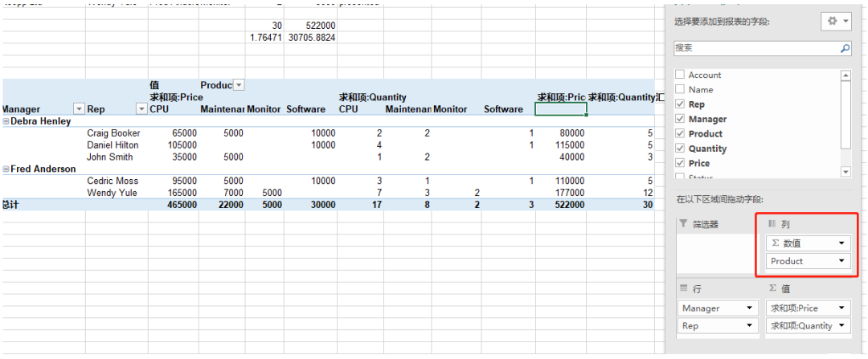Uncheck the Product field checkbox

coord(679,134)
